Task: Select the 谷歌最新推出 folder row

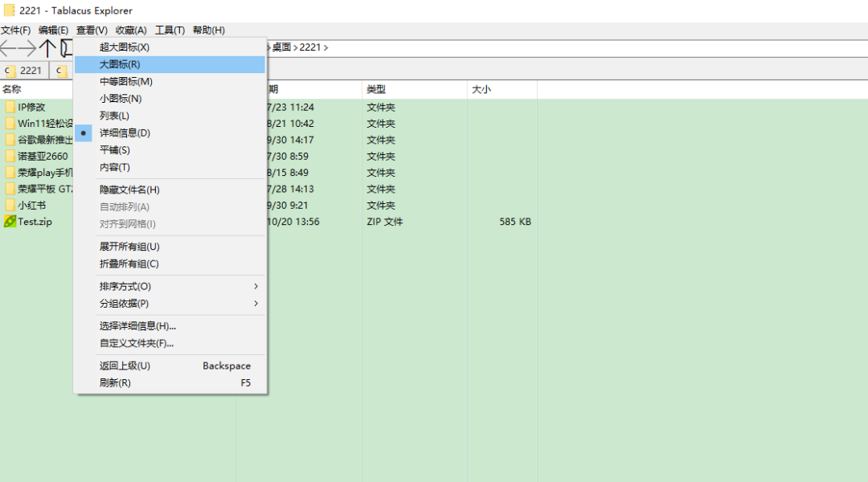Action: (x=39, y=140)
